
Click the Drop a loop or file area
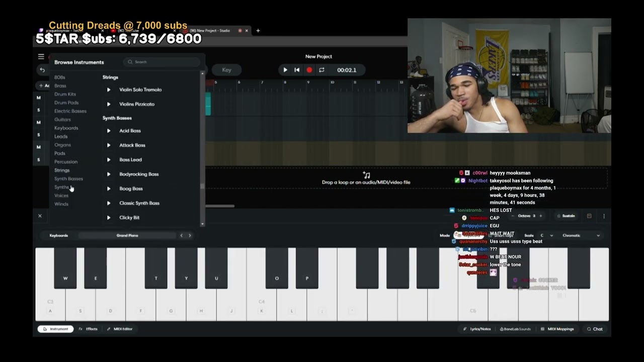(366, 178)
